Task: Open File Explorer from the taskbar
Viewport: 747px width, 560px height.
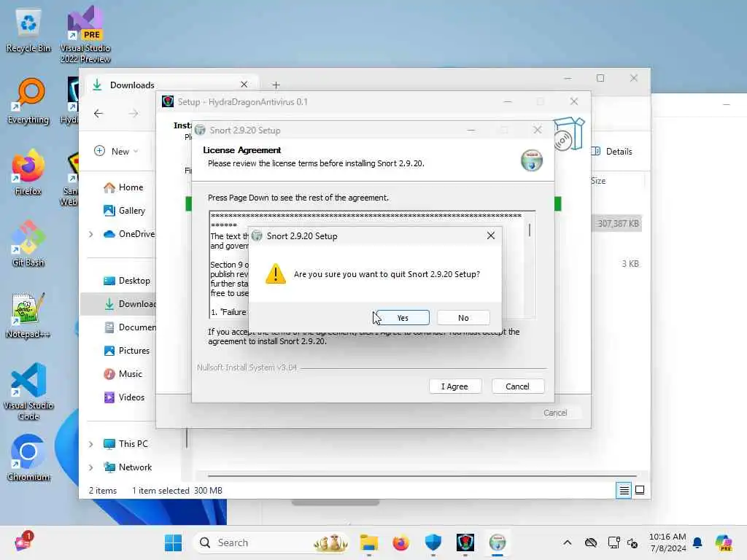Action: pyautogui.click(x=368, y=542)
